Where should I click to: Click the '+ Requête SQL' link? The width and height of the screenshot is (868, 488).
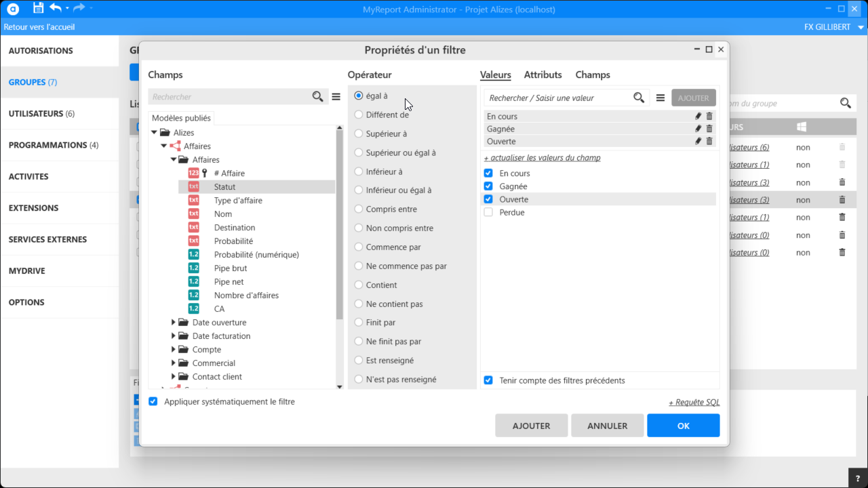click(x=694, y=403)
